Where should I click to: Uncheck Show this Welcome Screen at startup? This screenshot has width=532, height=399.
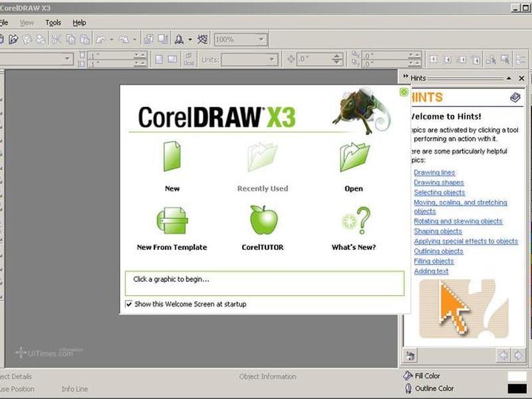click(x=129, y=304)
